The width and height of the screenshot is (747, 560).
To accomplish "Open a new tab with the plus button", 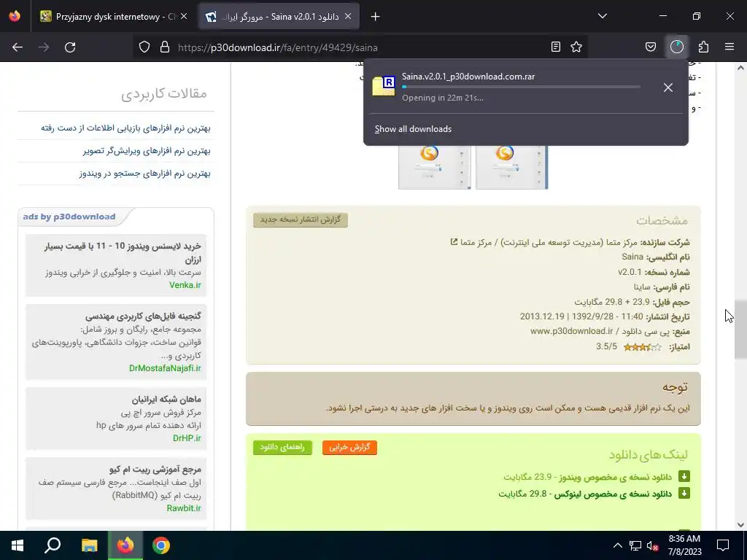I will (376, 17).
